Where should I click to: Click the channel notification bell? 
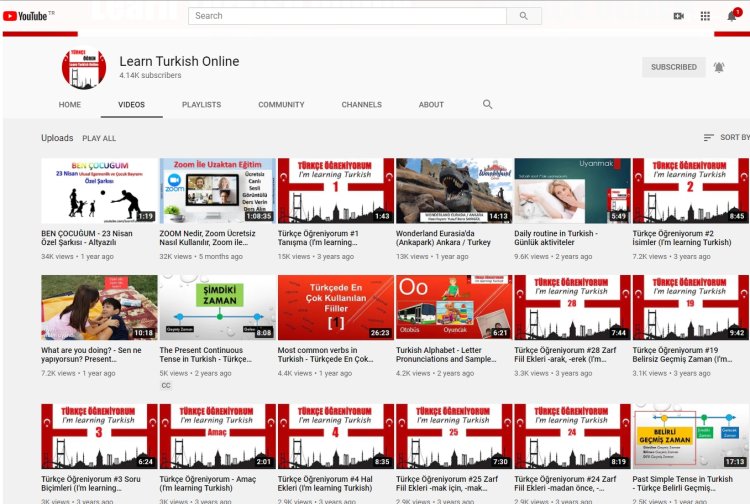718,67
